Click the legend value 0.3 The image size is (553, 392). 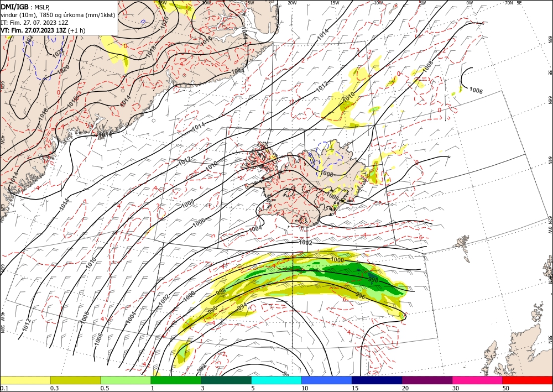point(54,388)
